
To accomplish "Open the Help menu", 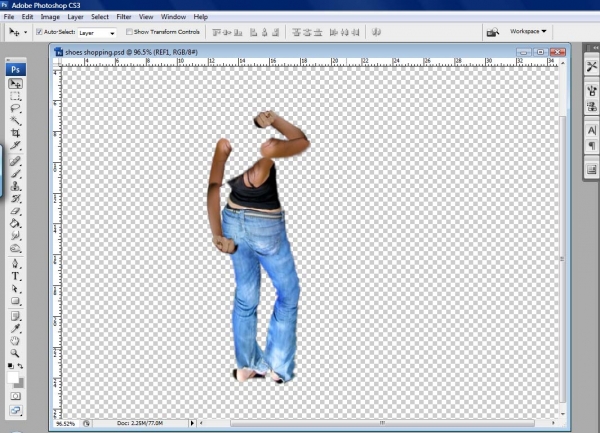I will click(x=201, y=17).
